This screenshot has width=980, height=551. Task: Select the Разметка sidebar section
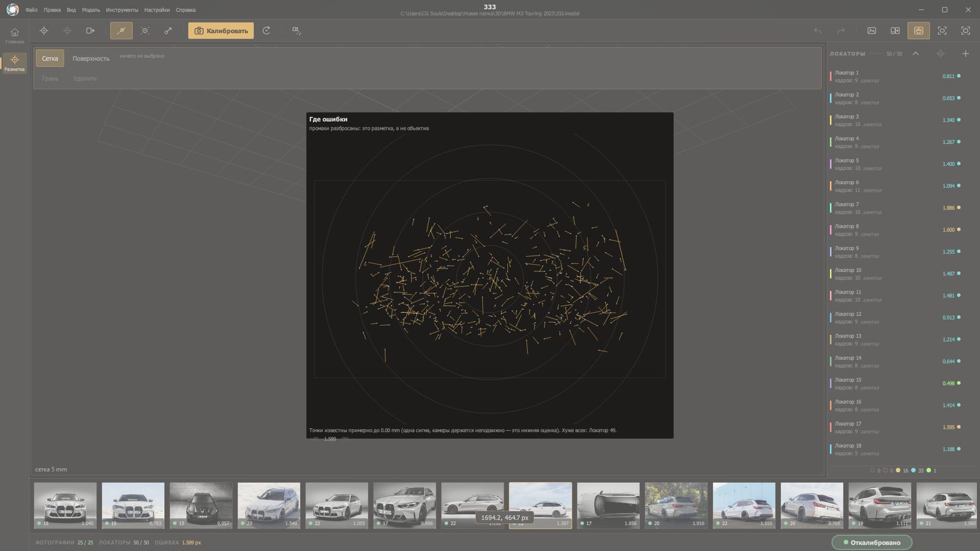(x=15, y=62)
